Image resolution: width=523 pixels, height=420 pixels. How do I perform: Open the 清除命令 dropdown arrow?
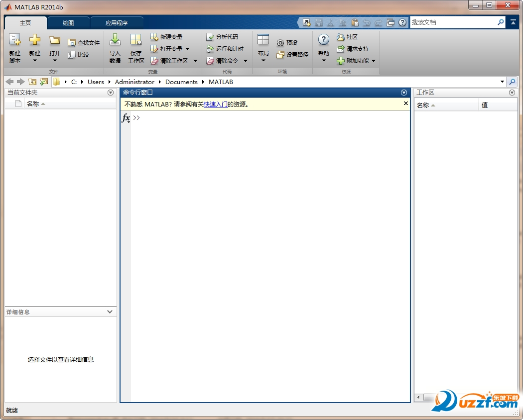[x=246, y=61]
